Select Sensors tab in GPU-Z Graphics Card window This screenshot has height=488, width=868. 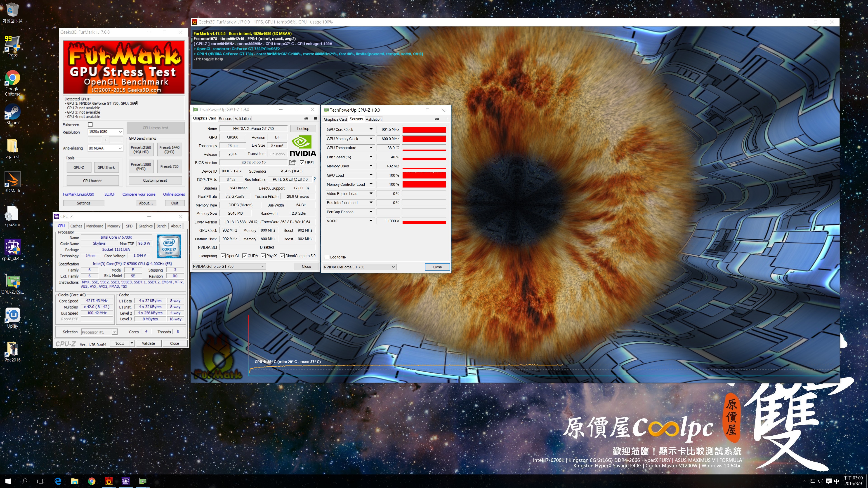[x=225, y=119]
